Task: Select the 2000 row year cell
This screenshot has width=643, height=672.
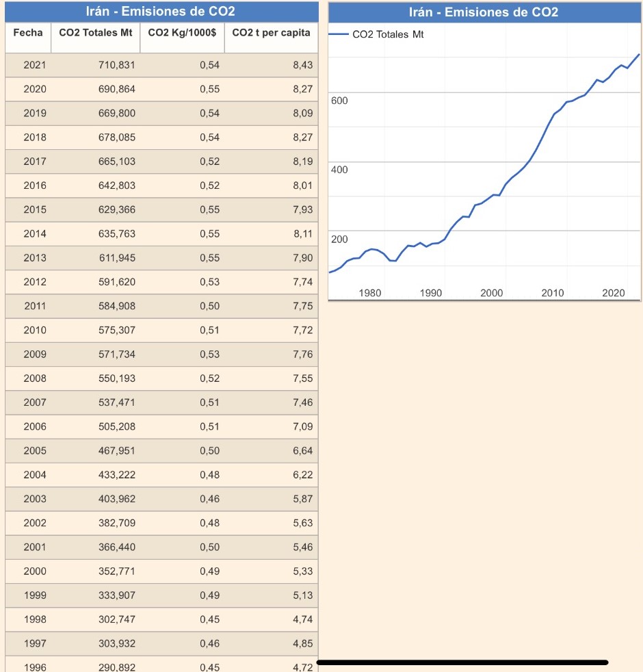Action: 35,571
